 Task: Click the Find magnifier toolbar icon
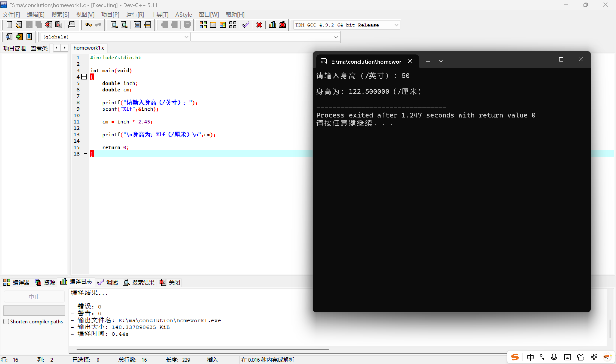pos(114,25)
